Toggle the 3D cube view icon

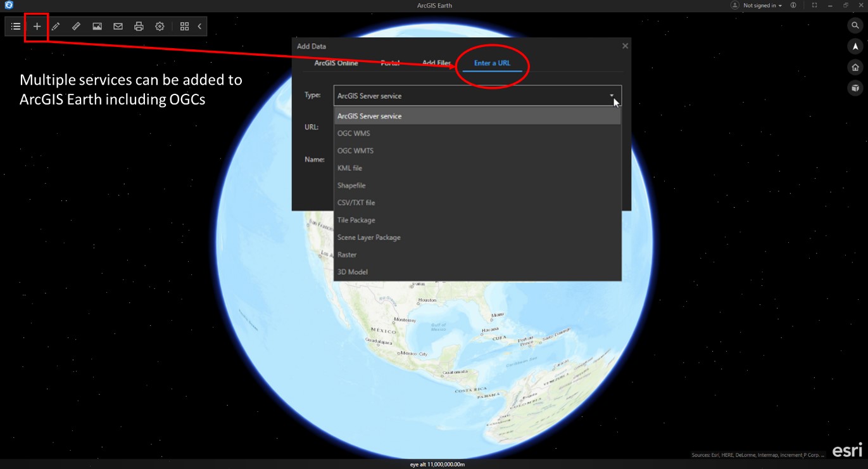click(855, 88)
